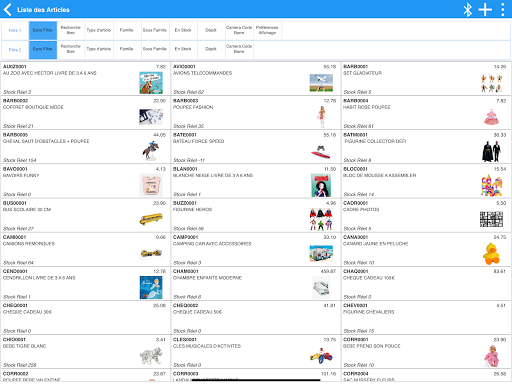Open Type d'article filter in Filtre 1 row
Viewport: 512px width, 384px height.
click(x=99, y=30)
